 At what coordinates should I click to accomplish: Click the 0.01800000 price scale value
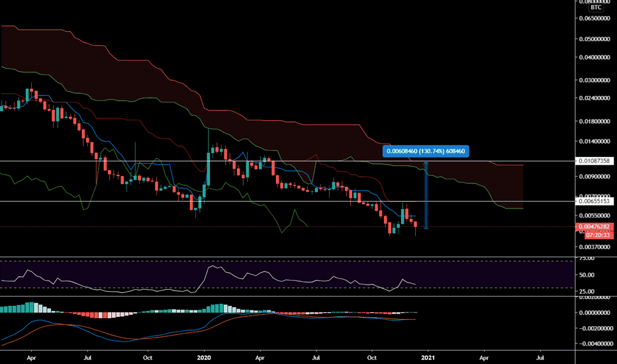(x=594, y=121)
